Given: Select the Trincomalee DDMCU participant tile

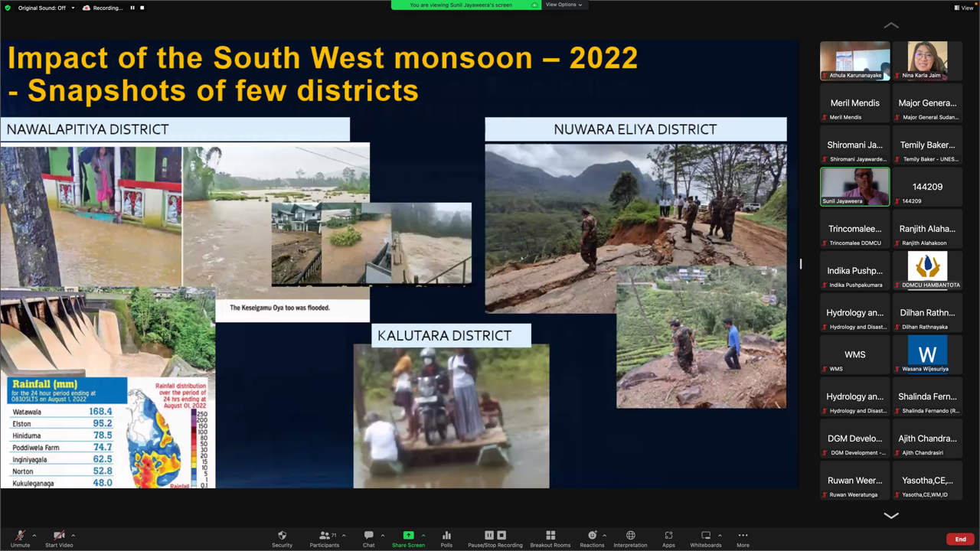Looking at the screenshot, I should [x=855, y=229].
